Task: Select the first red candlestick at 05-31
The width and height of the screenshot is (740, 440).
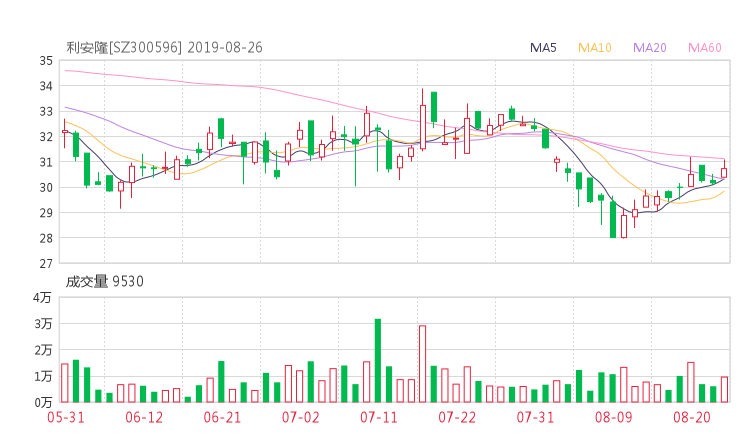Action: pos(65,132)
